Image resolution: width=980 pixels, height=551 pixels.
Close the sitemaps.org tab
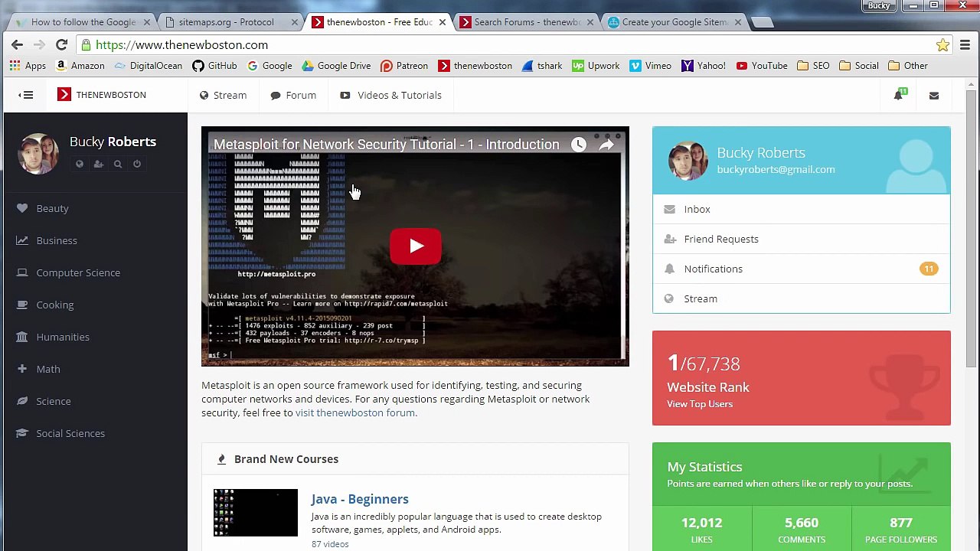tap(294, 22)
